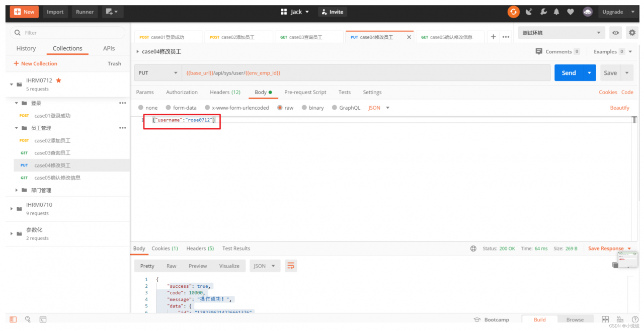
Task: Expand the IHRM0710 collection
Action: [x=12, y=209]
